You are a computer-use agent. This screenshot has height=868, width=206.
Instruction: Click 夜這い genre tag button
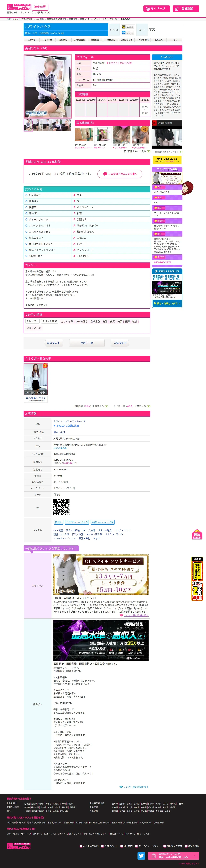coord(58,522)
